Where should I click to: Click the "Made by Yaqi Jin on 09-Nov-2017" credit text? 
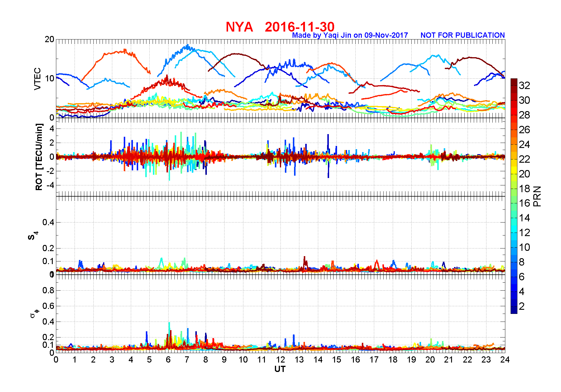pos(350,35)
